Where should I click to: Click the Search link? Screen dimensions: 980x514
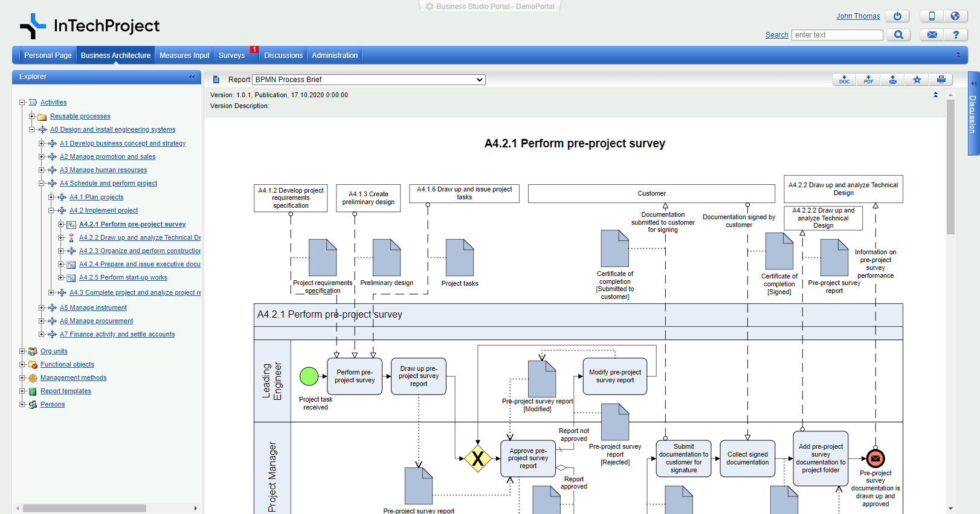pos(776,35)
